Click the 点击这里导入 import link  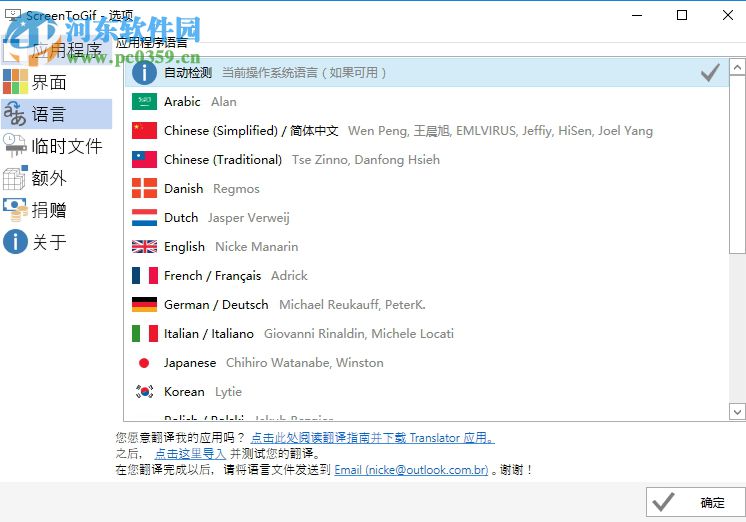click(x=190, y=453)
